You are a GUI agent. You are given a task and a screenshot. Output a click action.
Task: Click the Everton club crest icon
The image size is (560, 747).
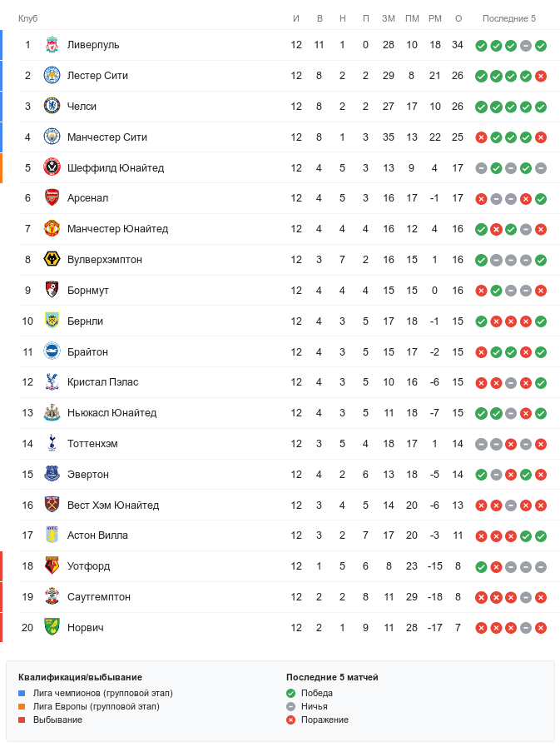(52, 475)
